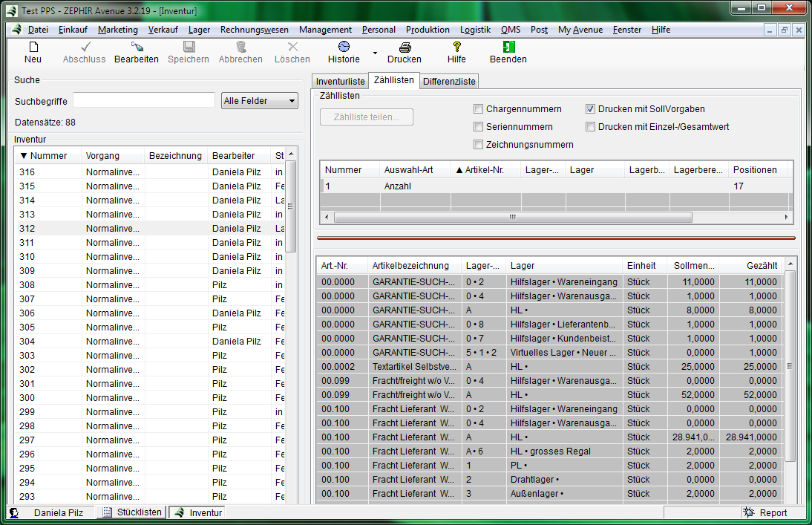Open the Historie clock icon
The image size is (812, 525).
(x=344, y=47)
